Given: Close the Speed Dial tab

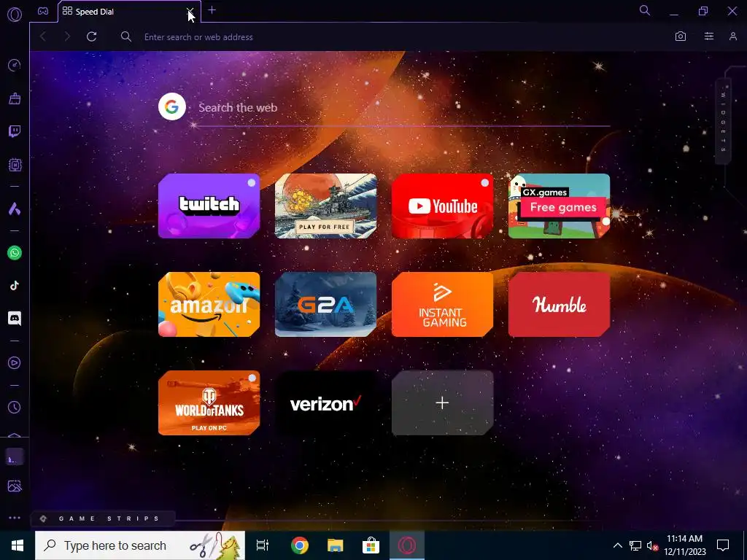Looking at the screenshot, I should 190,11.
